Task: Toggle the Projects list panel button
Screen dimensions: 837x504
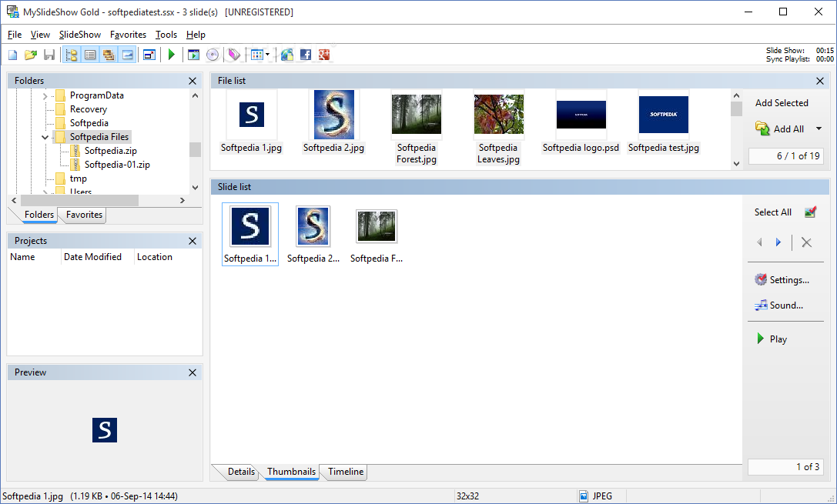Action: coord(90,55)
